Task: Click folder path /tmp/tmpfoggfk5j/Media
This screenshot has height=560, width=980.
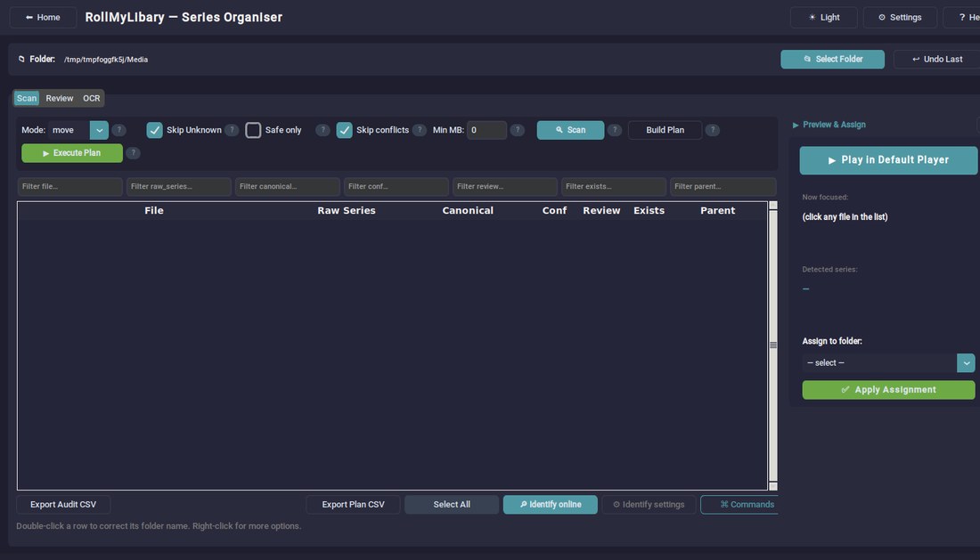Action: pyautogui.click(x=106, y=60)
